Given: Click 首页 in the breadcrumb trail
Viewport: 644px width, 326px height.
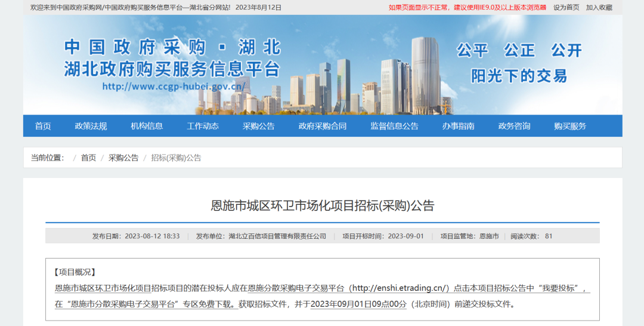Looking at the screenshot, I should point(88,158).
